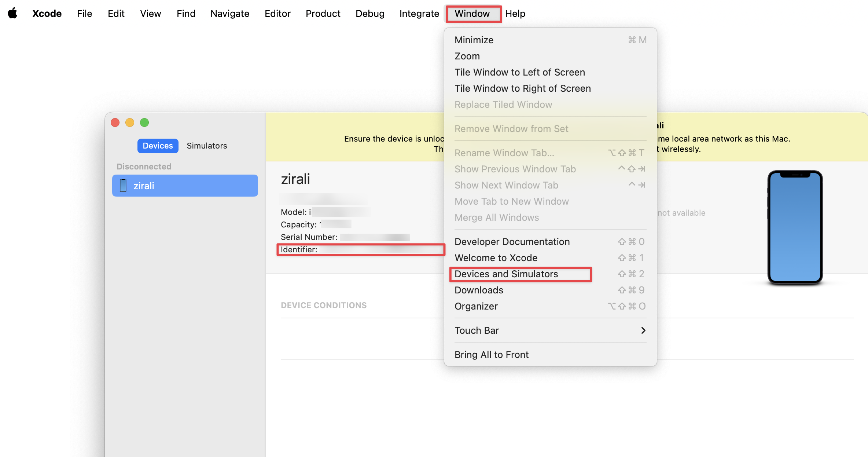The width and height of the screenshot is (868, 457).
Task: Open the Product menu
Action: (323, 14)
